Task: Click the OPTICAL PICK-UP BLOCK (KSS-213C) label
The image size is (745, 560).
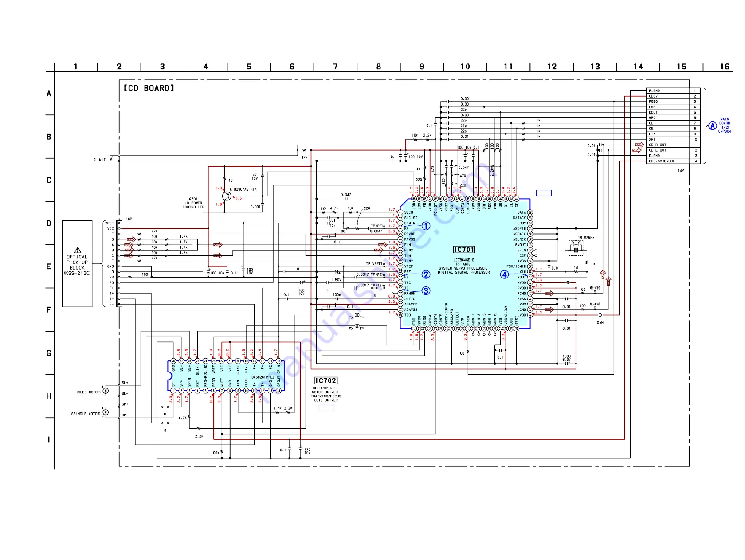Action: (x=77, y=265)
